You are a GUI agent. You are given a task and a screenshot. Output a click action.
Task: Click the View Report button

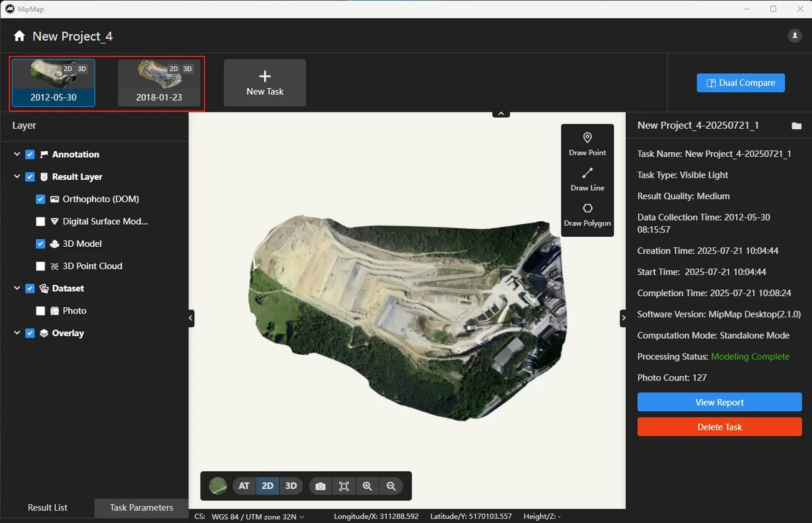point(719,402)
